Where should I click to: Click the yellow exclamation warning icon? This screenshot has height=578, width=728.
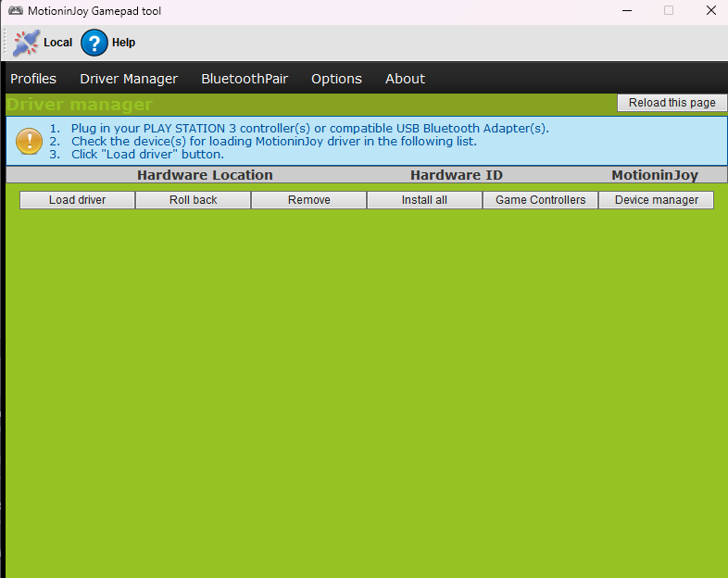30,141
